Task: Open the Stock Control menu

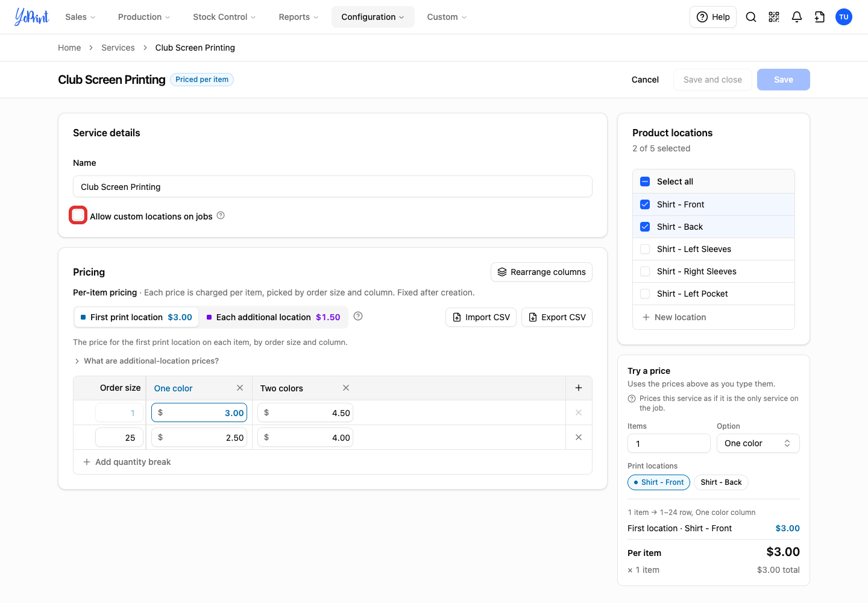Action: (x=224, y=17)
